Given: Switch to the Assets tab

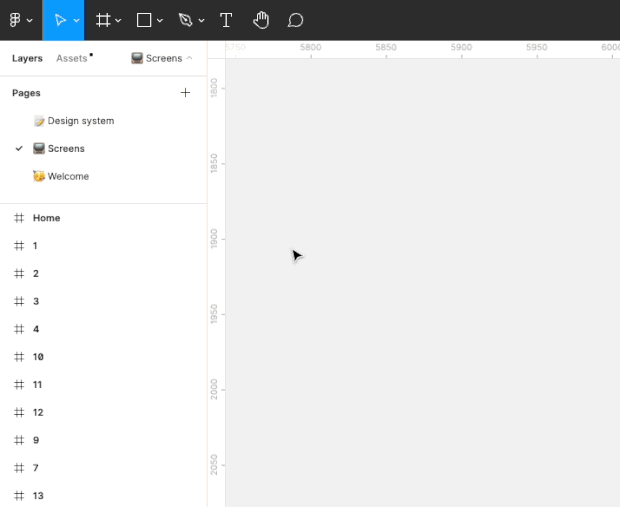Looking at the screenshot, I should coord(72,58).
